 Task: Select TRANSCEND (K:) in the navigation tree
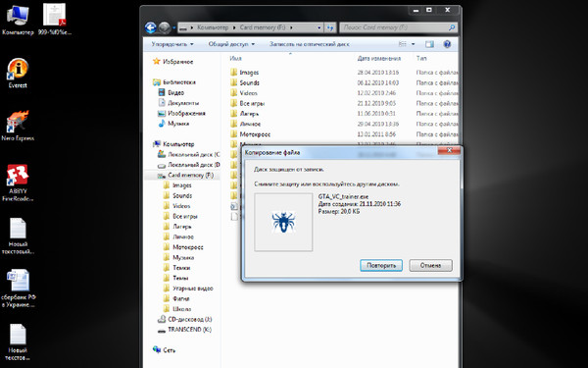189,330
